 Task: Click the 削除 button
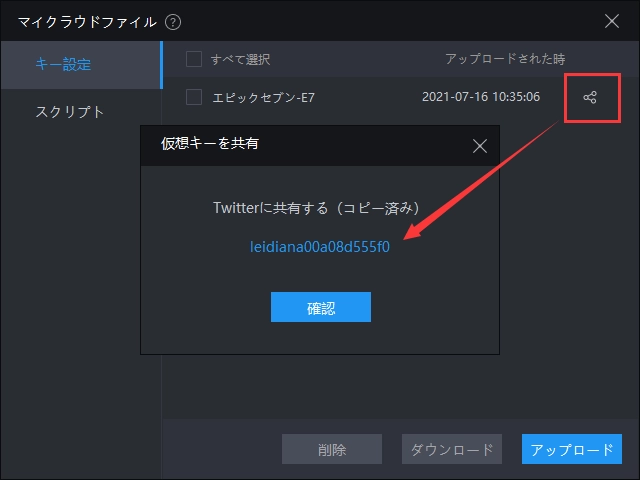click(331, 449)
